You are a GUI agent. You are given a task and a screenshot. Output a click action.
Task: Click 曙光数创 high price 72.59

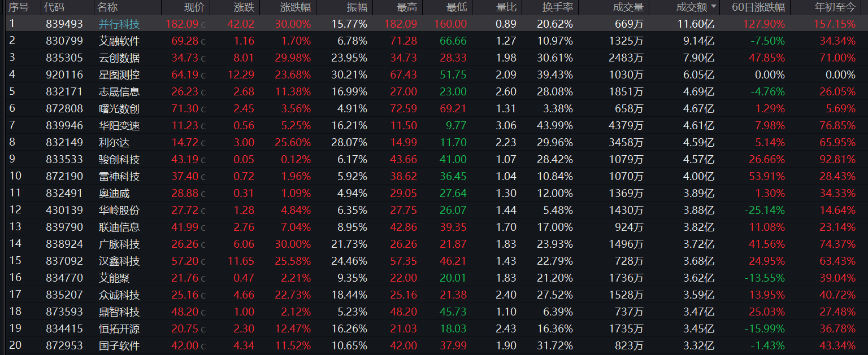[x=404, y=108]
